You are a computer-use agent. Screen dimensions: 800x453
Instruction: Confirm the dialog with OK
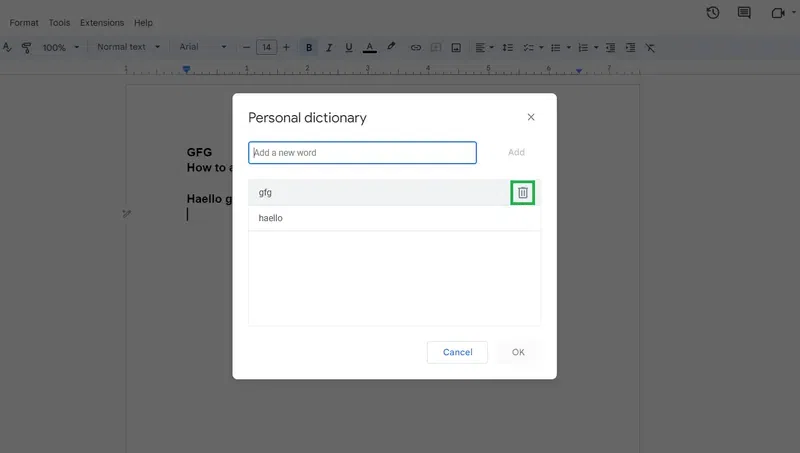(x=518, y=352)
